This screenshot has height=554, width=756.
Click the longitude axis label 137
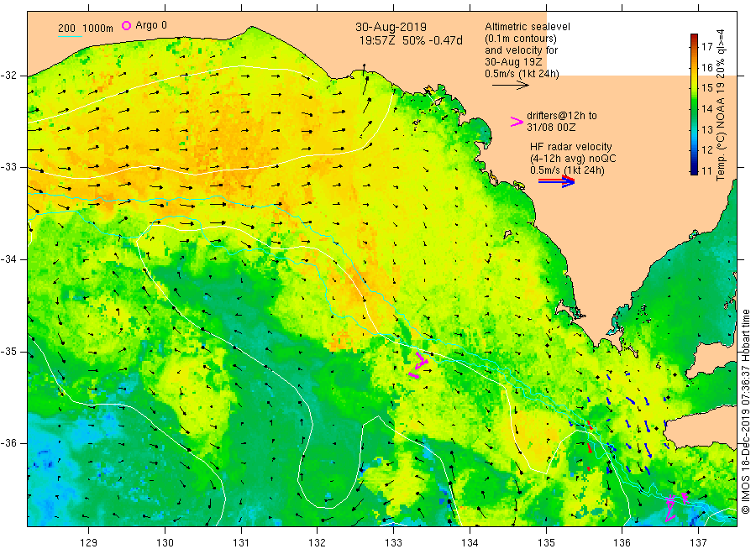point(698,542)
